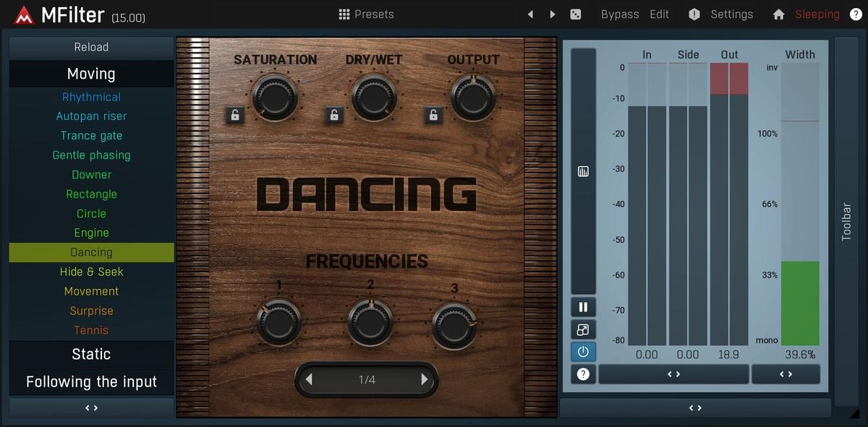This screenshot has width=868, height=427.
Task: Click the Reload button
Action: pos(91,47)
